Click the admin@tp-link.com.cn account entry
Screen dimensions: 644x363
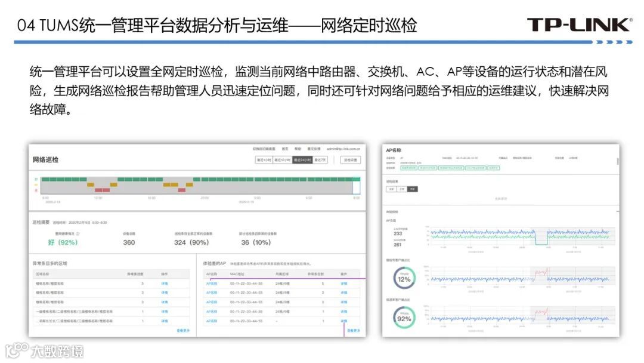pyautogui.click(x=343, y=149)
